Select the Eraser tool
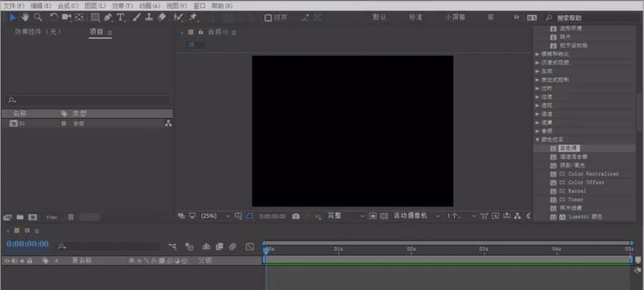 pos(162,17)
